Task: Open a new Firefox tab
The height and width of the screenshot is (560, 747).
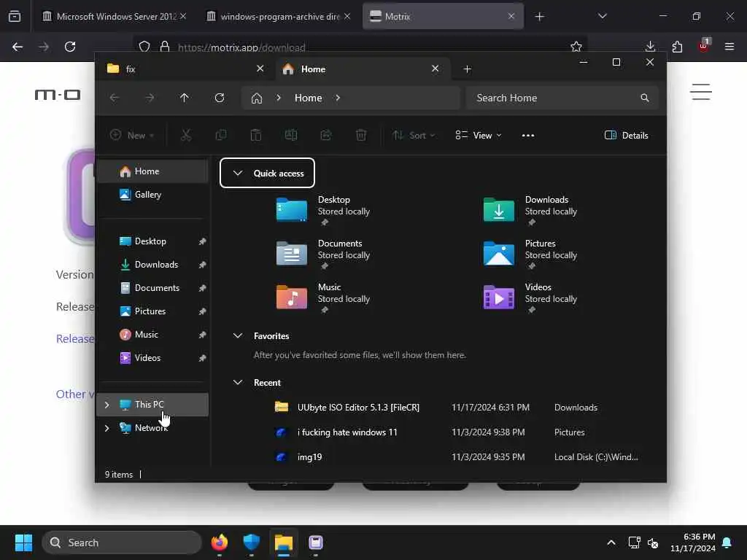Action: point(539,17)
